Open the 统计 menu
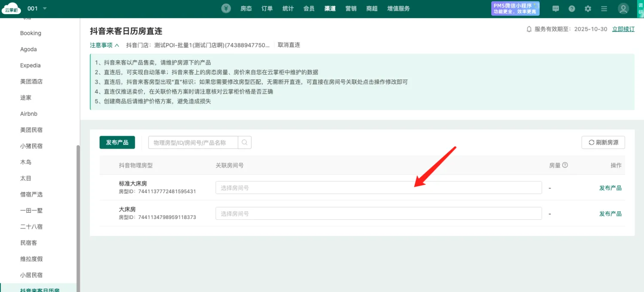The height and width of the screenshot is (292, 644). pyautogui.click(x=288, y=9)
